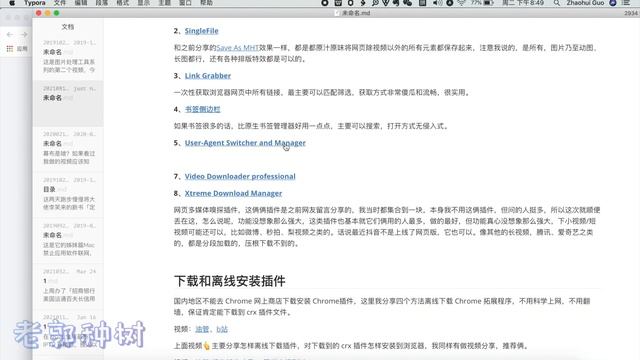Screen dimensions: 640x360
Task: Click the 应用 apps grid icon in browser
Action: click(10, 49)
